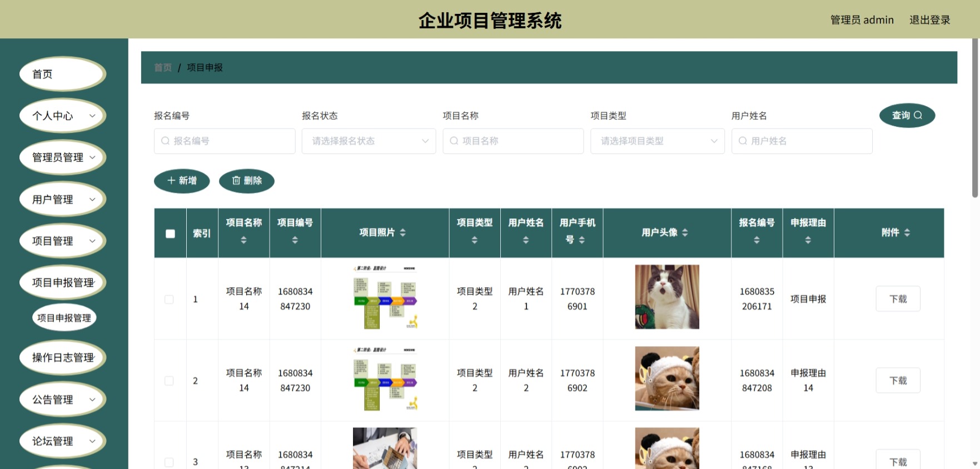
Task: Open the cat avatar thumbnail in row 1
Action: coord(667,297)
